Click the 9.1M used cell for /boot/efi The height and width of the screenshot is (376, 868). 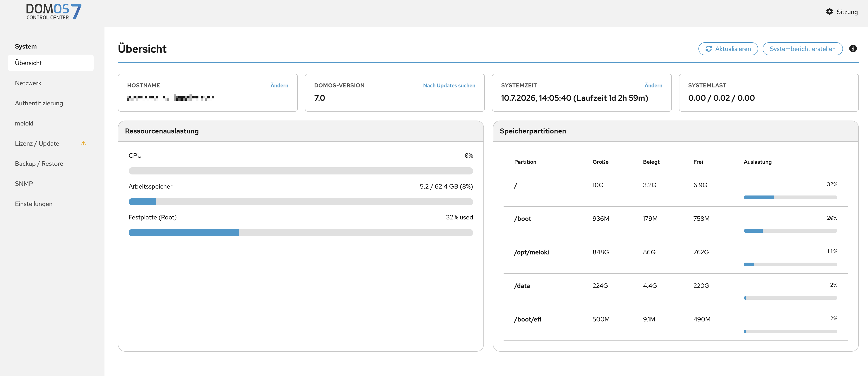point(649,319)
